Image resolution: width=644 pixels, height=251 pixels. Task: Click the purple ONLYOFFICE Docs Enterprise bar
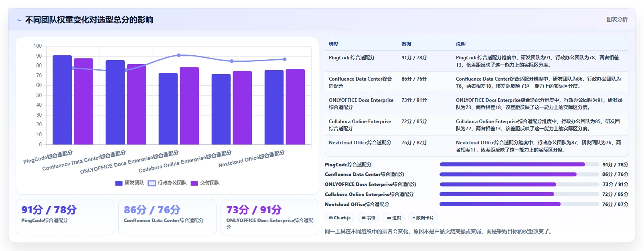189,106
